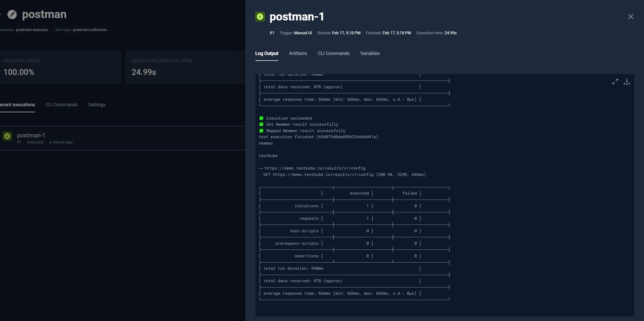Screen dimensions: 644x321
Task: Click green passed status icon beside postman-1 title
Action: coord(260,17)
